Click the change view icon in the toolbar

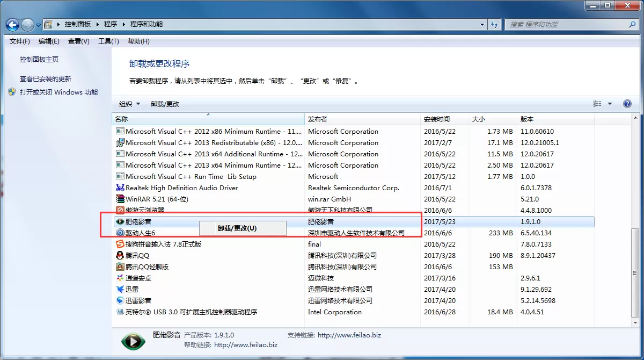click(x=597, y=104)
